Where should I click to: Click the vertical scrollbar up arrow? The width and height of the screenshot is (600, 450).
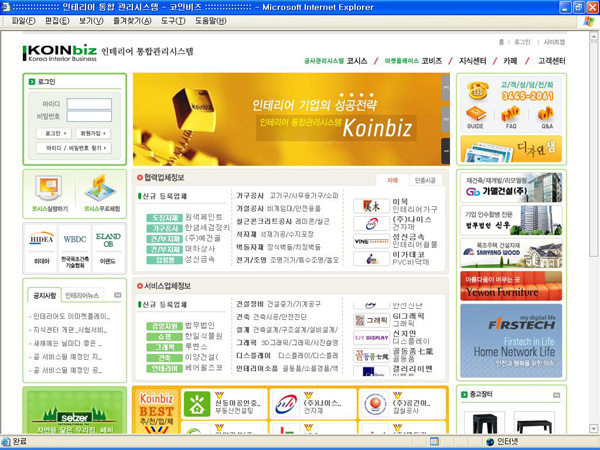(x=593, y=36)
